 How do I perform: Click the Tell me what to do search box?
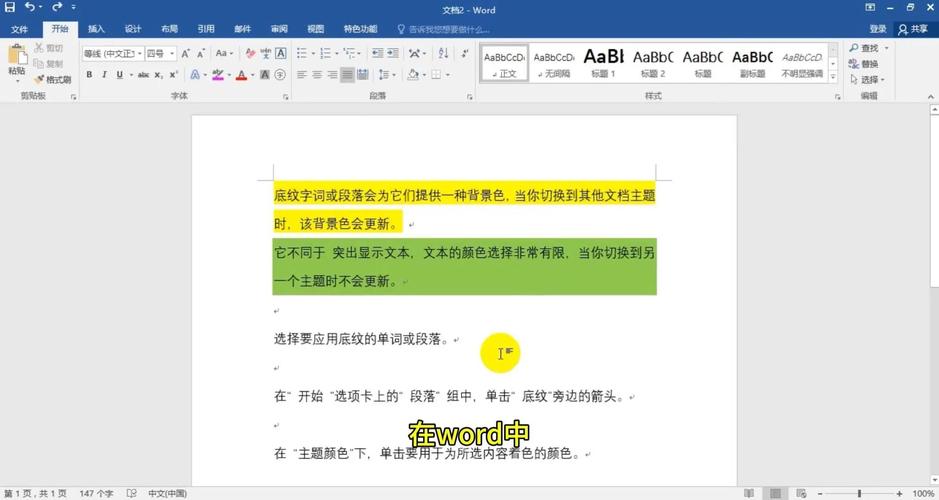(444, 29)
